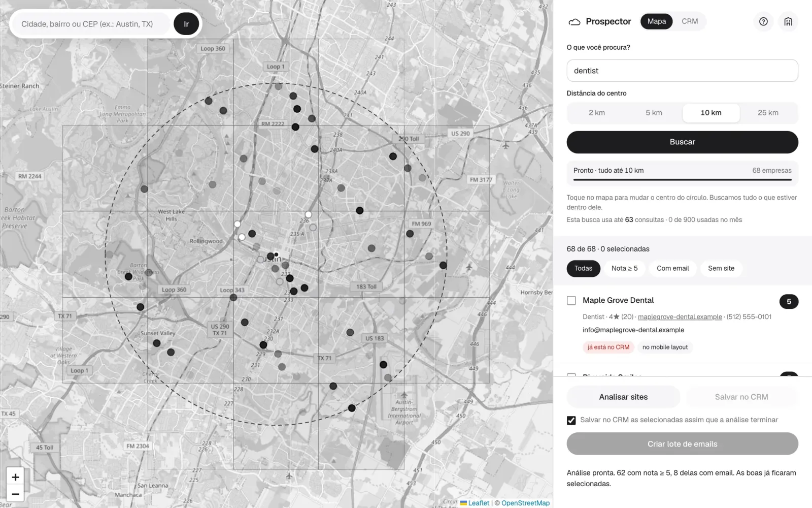Select the 5 km distance option
Image resolution: width=812 pixels, height=508 pixels.
[x=654, y=113]
